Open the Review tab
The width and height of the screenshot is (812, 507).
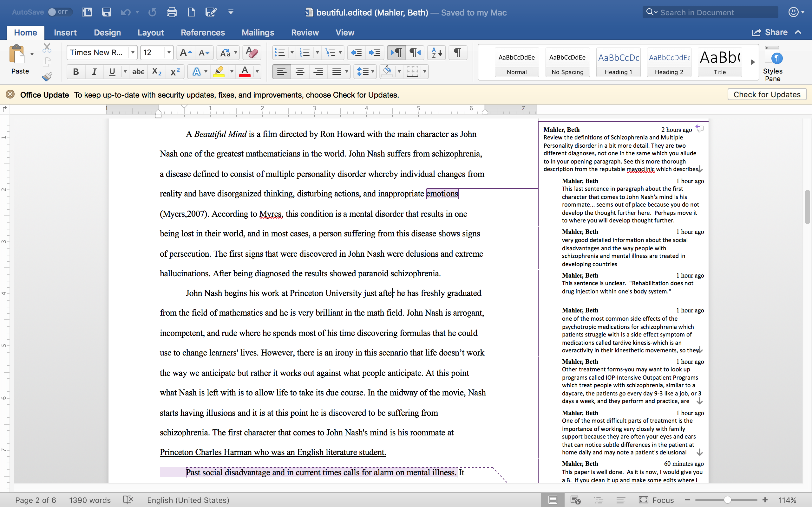305,33
